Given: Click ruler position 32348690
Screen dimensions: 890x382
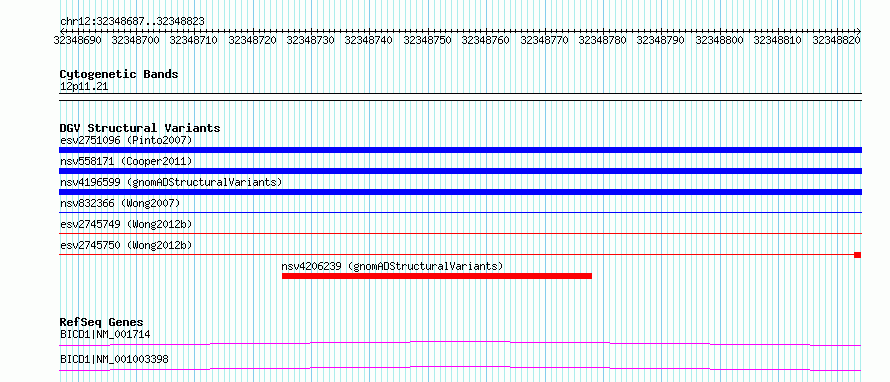Looking at the screenshot, I should click(77, 40).
